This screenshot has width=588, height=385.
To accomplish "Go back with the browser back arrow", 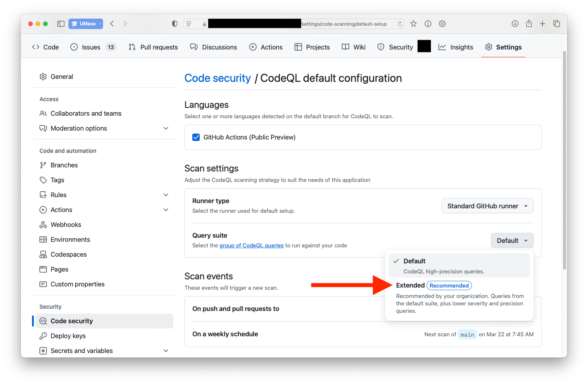I will (112, 24).
